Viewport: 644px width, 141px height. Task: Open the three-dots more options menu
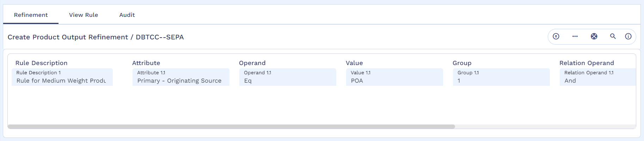coord(575,36)
